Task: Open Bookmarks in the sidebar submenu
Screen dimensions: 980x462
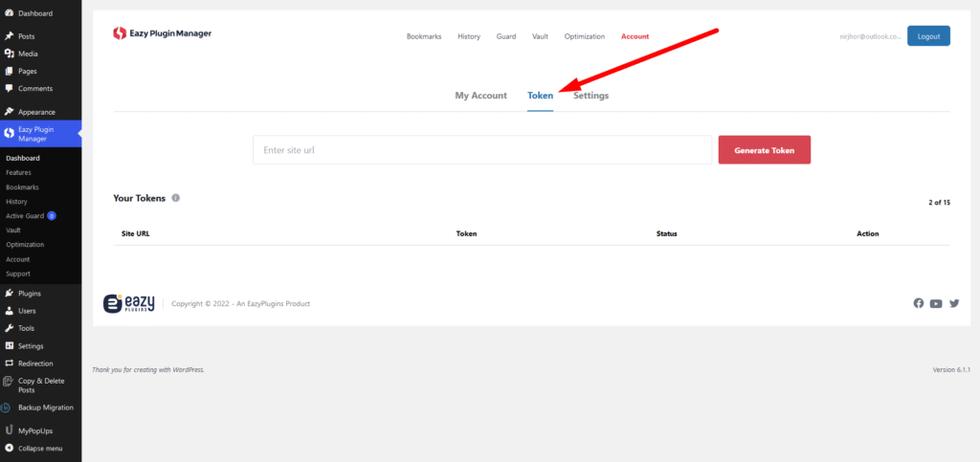Action: click(22, 187)
